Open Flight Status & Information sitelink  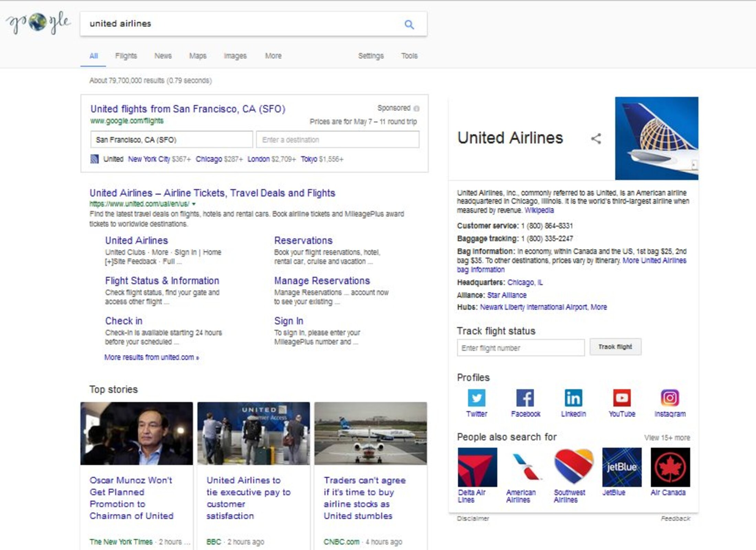coord(162,280)
